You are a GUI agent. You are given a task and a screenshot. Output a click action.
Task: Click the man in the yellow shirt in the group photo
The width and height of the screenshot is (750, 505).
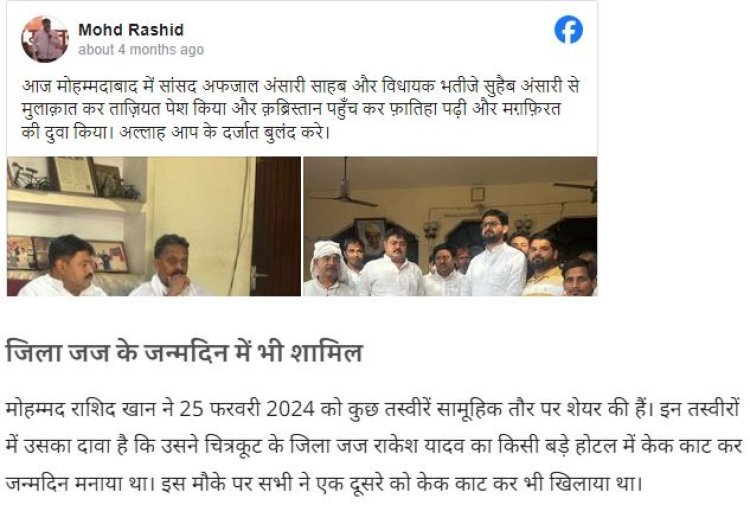545,265
